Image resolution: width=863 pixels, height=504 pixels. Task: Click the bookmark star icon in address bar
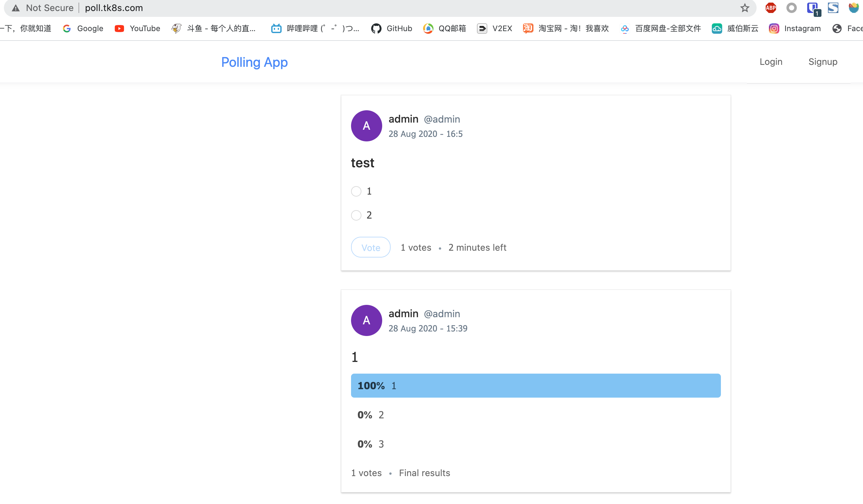pos(745,8)
